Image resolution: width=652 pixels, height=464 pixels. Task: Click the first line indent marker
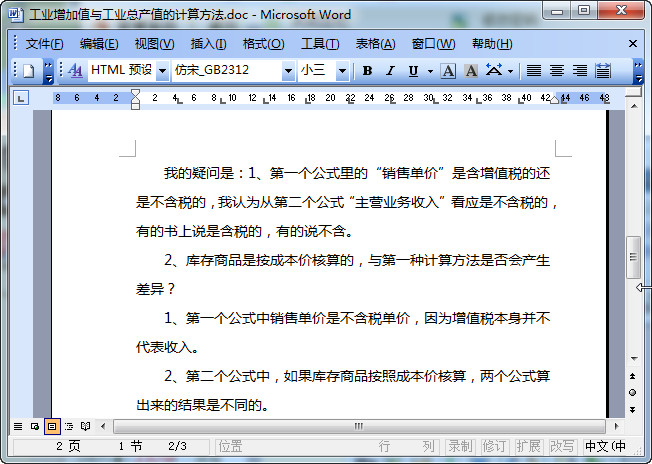(x=135, y=93)
